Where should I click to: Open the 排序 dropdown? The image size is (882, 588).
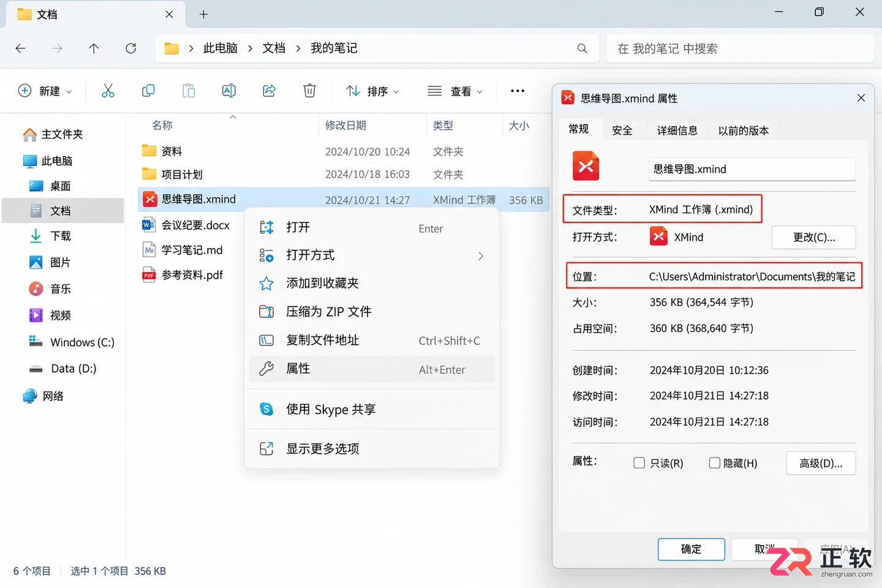coord(373,91)
